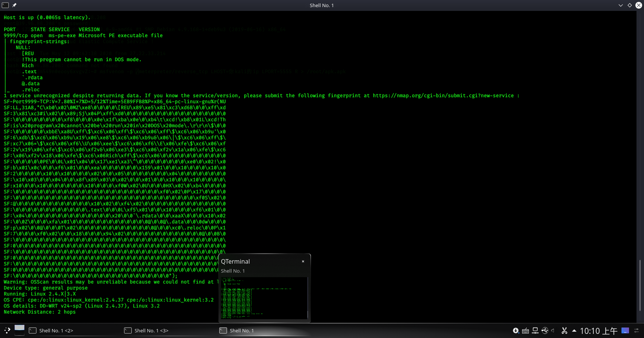Screen dimensions: 644x338
Task: Click the '.reloc' fingerprint string
Action: 31,90
